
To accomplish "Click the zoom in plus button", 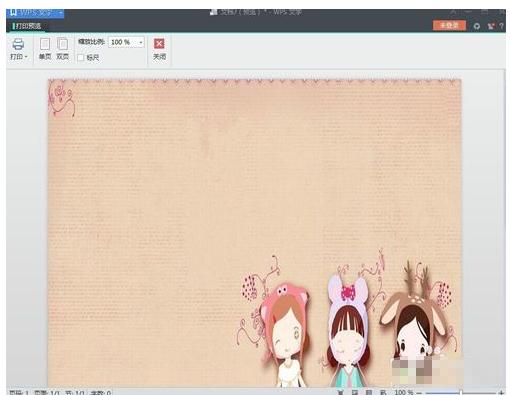I will point(501,393).
